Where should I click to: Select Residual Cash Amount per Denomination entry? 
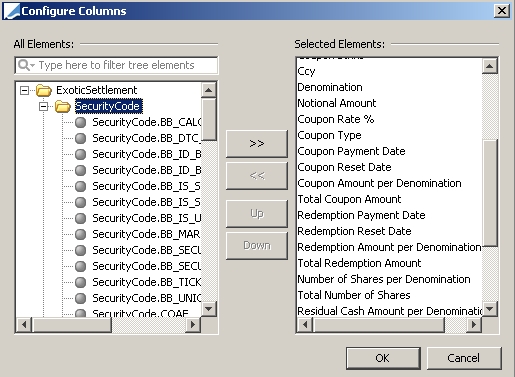coord(390,311)
